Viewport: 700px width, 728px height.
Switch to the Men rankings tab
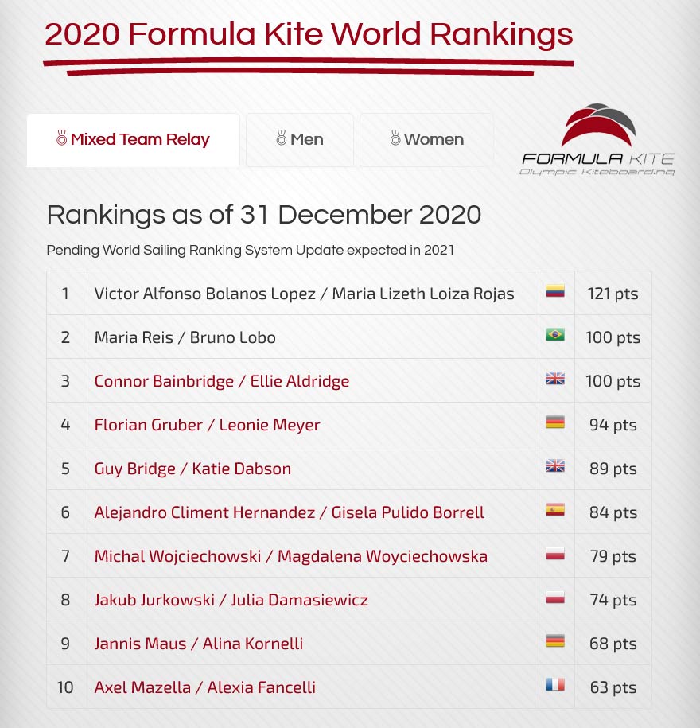tap(300, 140)
